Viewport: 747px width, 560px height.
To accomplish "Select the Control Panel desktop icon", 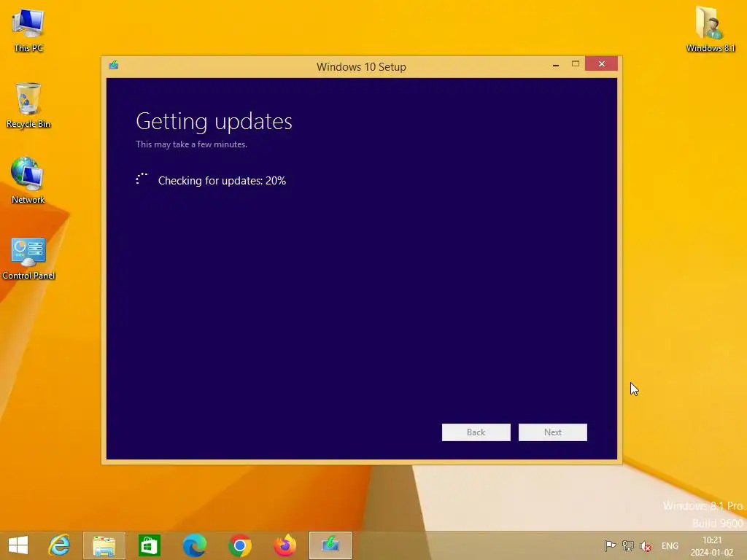I will pos(28,257).
